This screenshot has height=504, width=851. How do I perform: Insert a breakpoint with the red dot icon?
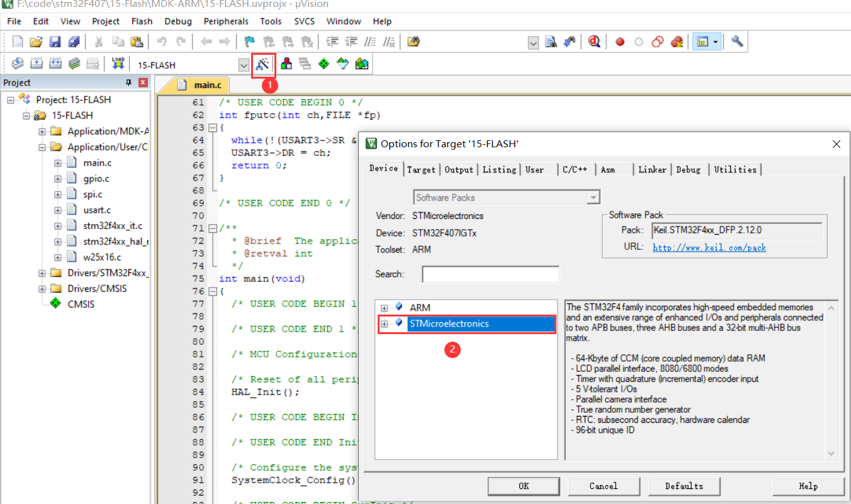[620, 42]
